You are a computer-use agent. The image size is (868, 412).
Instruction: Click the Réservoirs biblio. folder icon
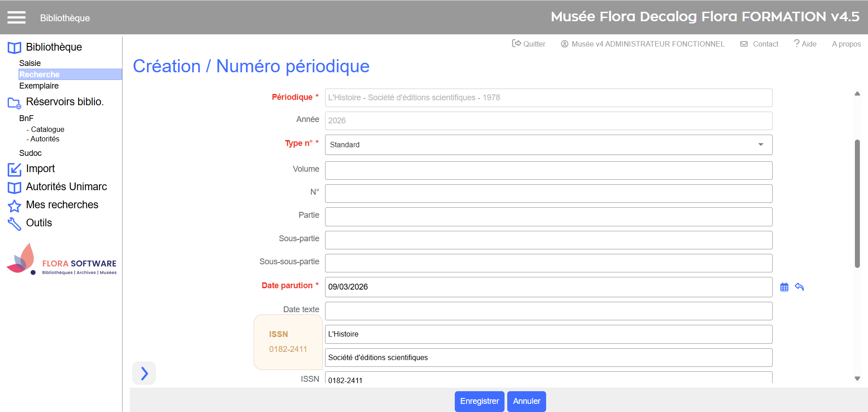tap(14, 103)
